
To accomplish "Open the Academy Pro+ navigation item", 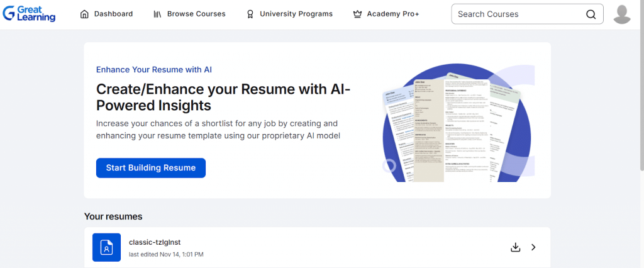I will point(393,14).
